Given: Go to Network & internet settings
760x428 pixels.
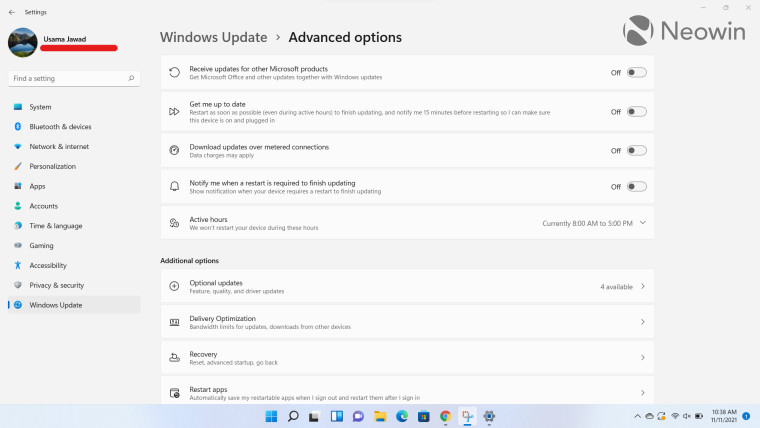Looking at the screenshot, I should (x=74, y=146).
